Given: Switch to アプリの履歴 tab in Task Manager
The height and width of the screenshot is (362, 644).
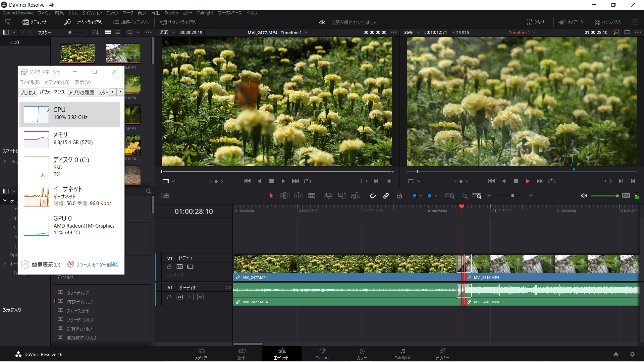Looking at the screenshot, I should (x=81, y=93).
